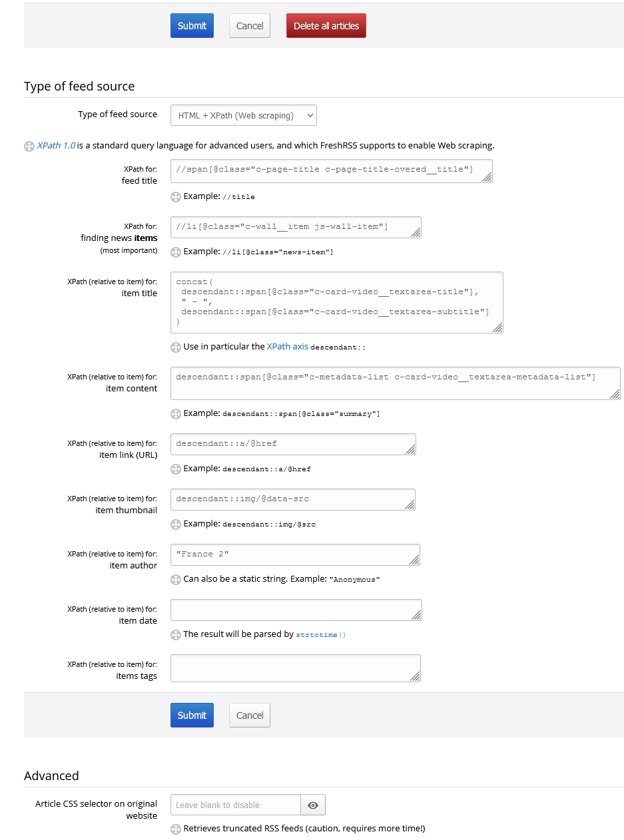Screen dimensions: 624x840
Task: Click the help icon near truncated RSS feeds note
Action: tap(176, 828)
